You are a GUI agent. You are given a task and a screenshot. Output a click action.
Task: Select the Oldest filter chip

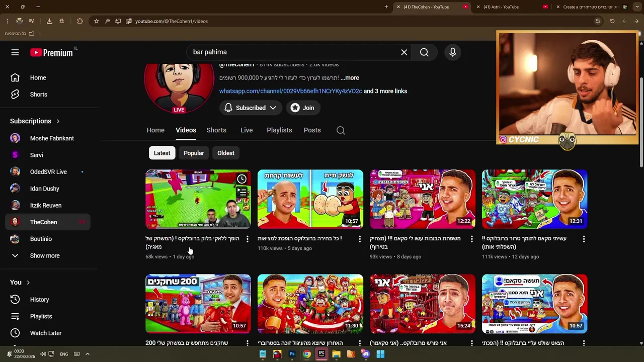[226, 153]
